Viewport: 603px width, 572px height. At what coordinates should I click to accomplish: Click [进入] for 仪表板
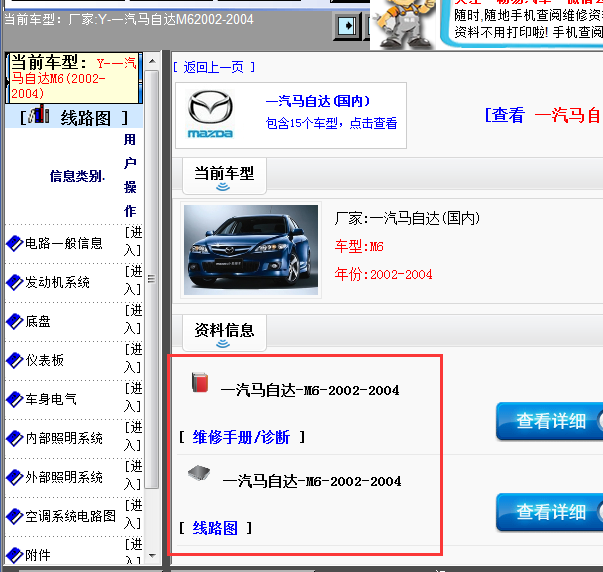click(133, 359)
